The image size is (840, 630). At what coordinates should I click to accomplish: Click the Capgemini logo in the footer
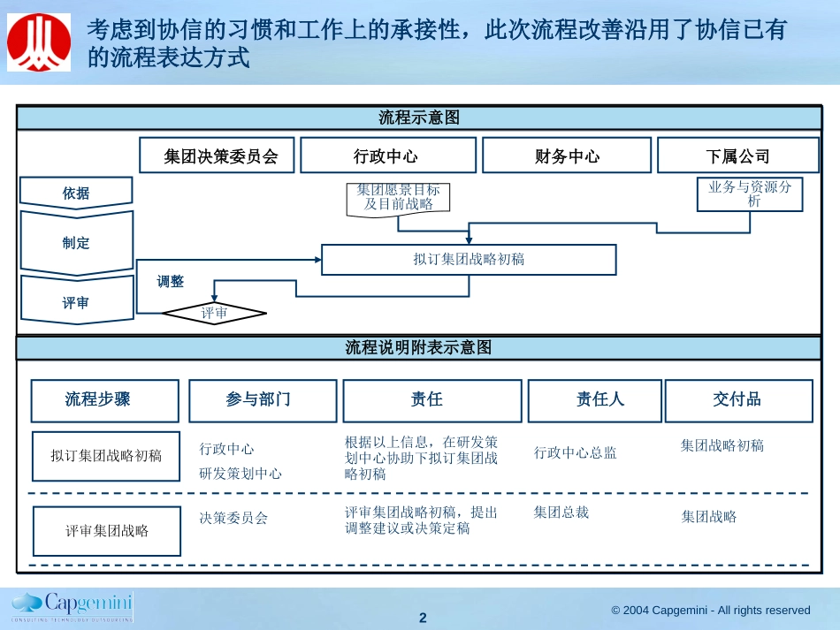point(73,606)
